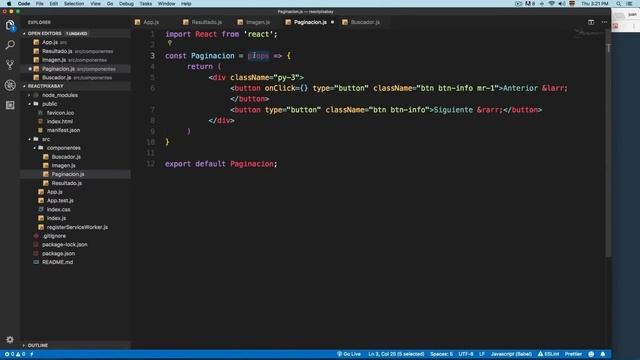Open the Debug menu
Screen dimensions: 640x360
tap(126, 4)
